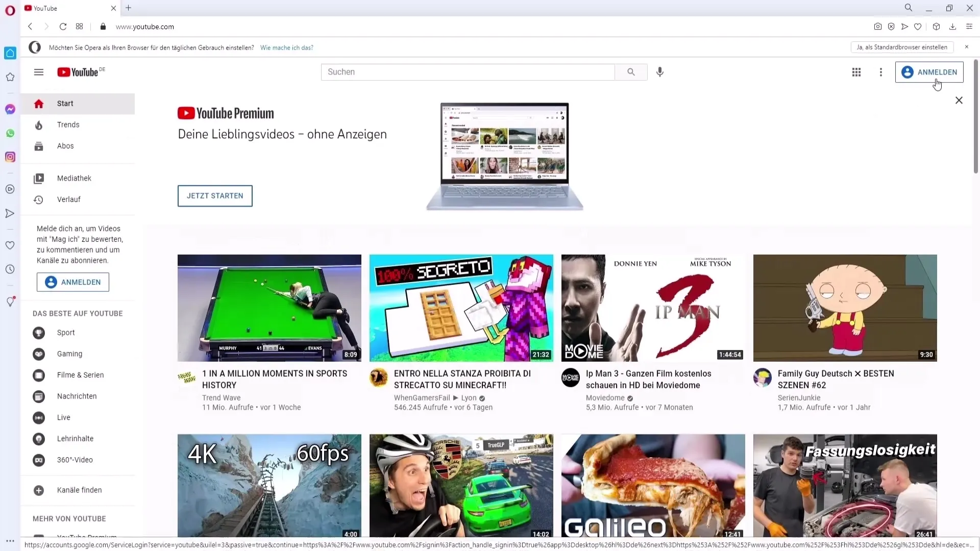This screenshot has height=551, width=980.
Task: Click the YouTube home/Start icon
Action: [x=38, y=103]
